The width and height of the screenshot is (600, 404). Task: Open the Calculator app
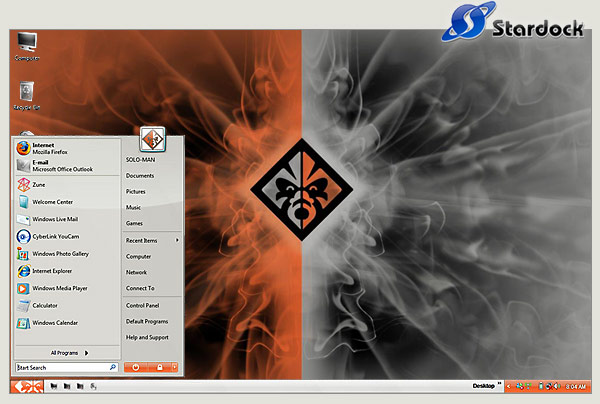point(44,305)
